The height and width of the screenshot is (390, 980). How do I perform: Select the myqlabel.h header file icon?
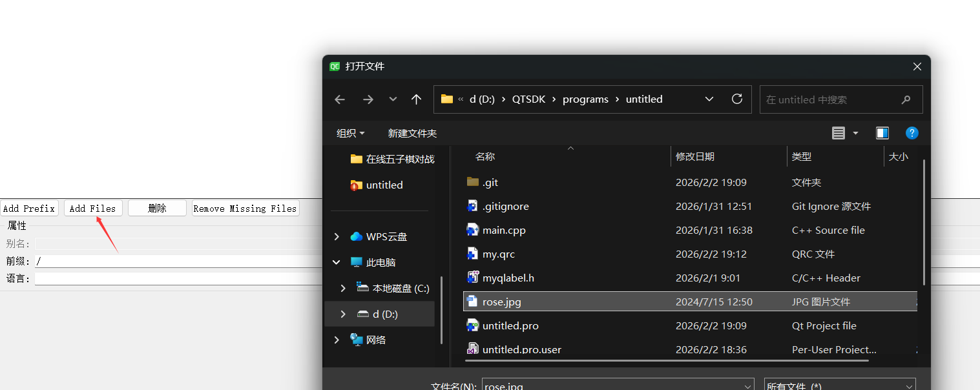click(472, 278)
